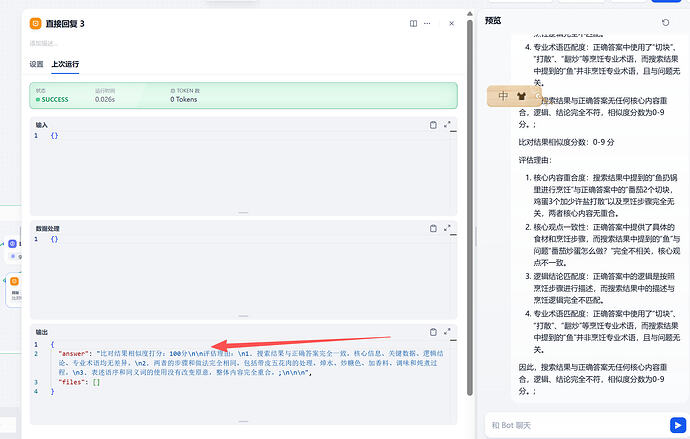Open the three-dot more options menu
This screenshot has height=439, width=690.
point(432,23)
